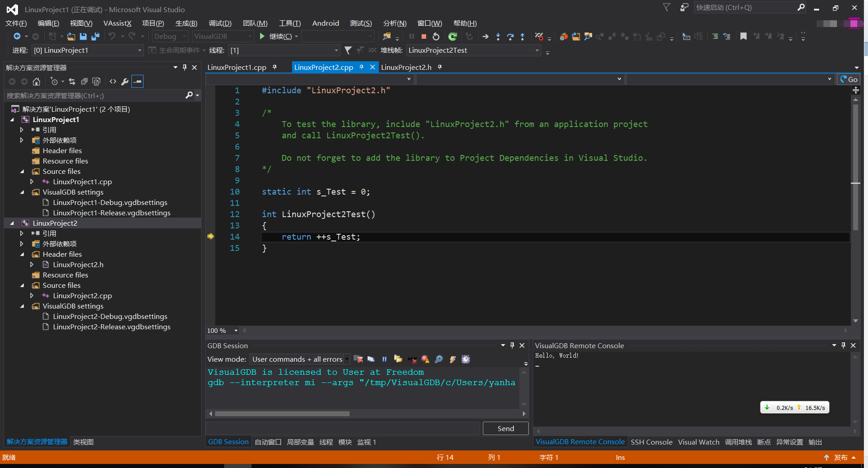Click the Step Out icon on the toolbar
Viewport: 868px width, 468px height.
click(523, 36)
